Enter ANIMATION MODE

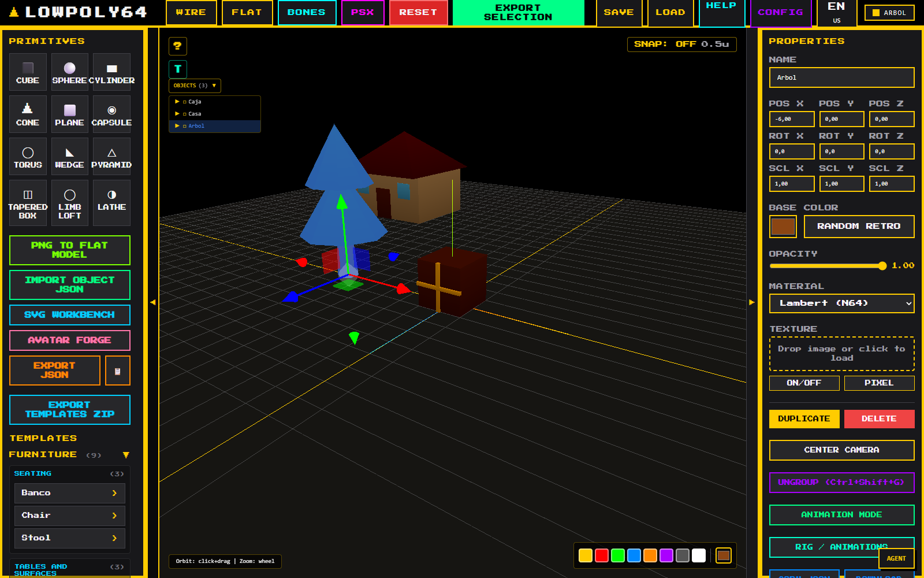841,515
